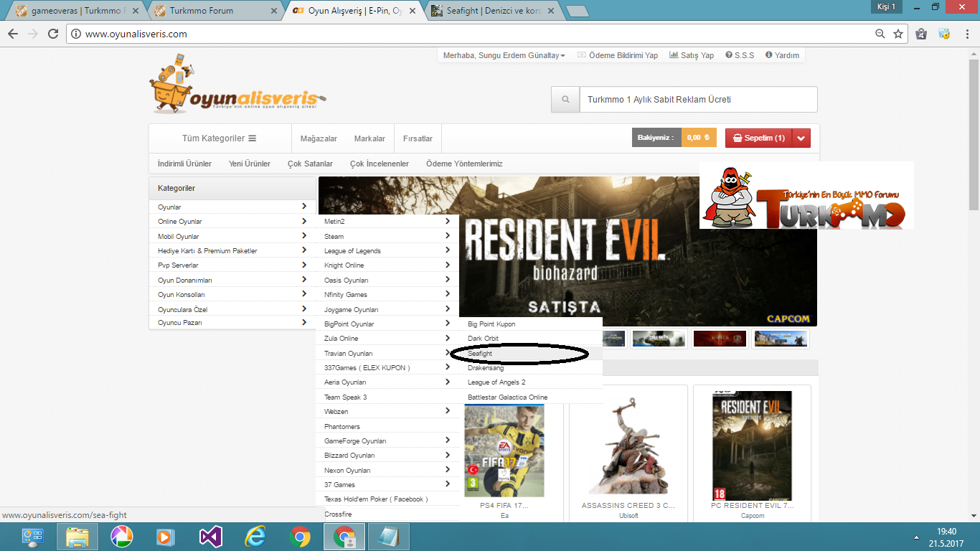Open Markalar menu item
Image resolution: width=980 pixels, height=551 pixels.
(x=369, y=138)
